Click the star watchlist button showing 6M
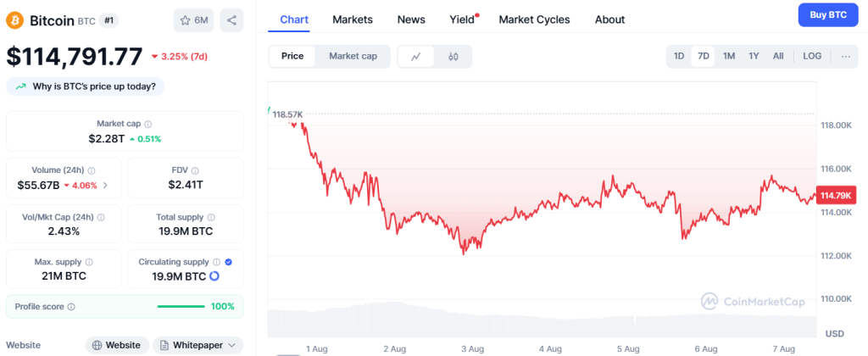This screenshot has width=868, height=356. click(x=193, y=19)
